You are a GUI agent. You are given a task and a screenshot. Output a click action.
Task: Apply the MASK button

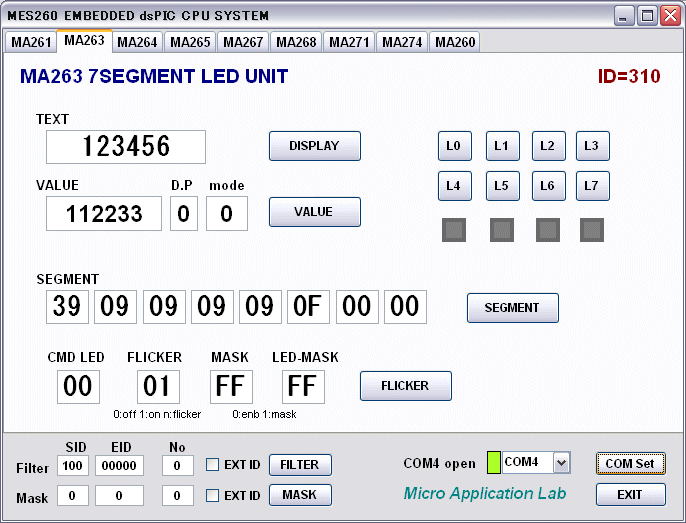click(300, 495)
